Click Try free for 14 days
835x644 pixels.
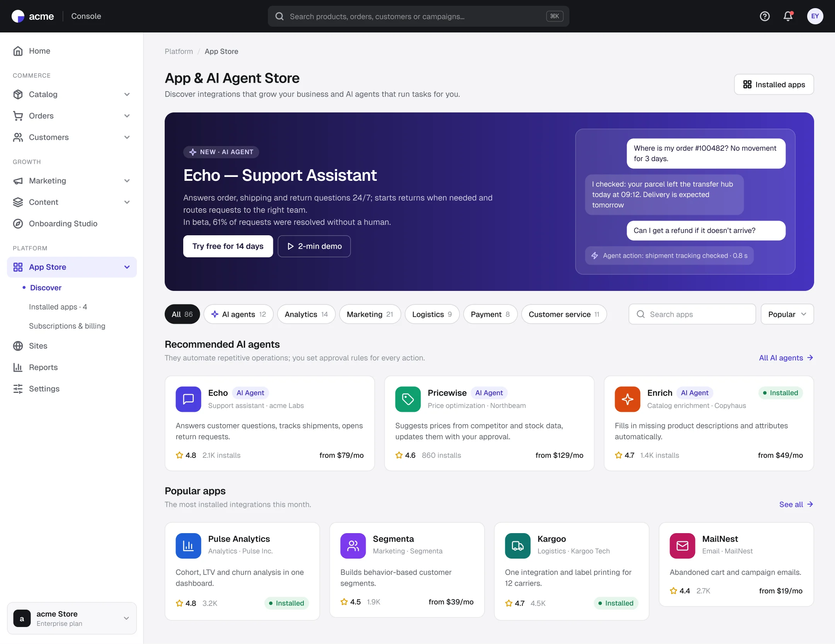228,246
